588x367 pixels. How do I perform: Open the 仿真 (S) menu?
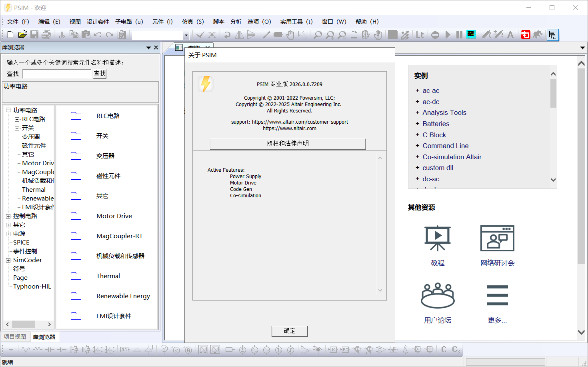[x=193, y=22]
